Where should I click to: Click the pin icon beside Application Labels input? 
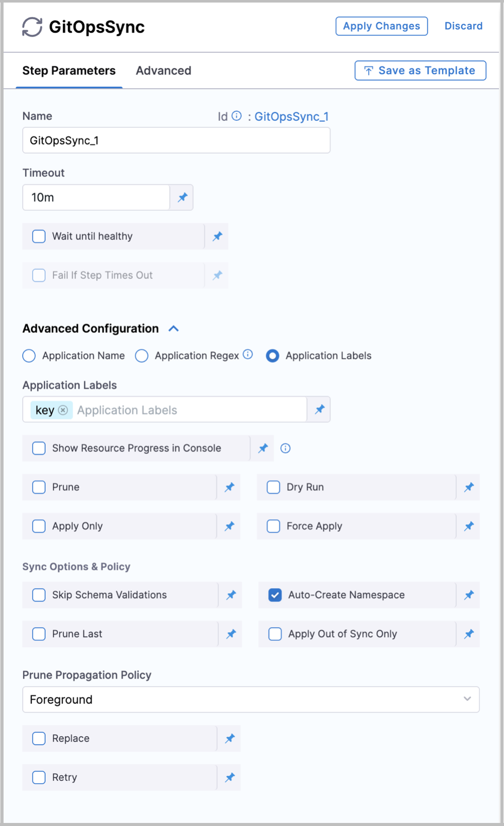(x=319, y=409)
